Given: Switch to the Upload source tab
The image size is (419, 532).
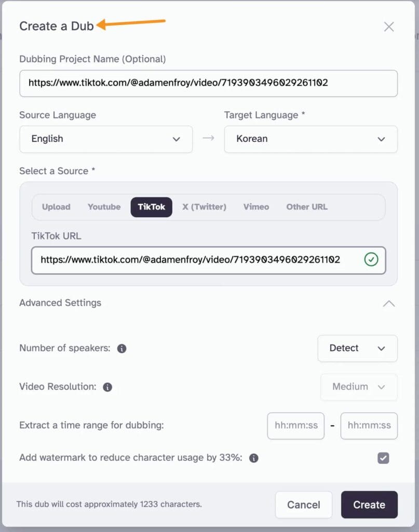Looking at the screenshot, I should (x=56, y=207).
